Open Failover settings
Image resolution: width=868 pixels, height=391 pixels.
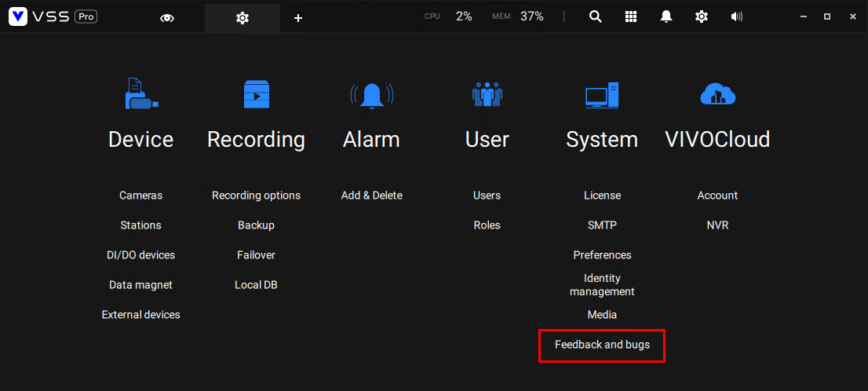[x=257, y=255]
